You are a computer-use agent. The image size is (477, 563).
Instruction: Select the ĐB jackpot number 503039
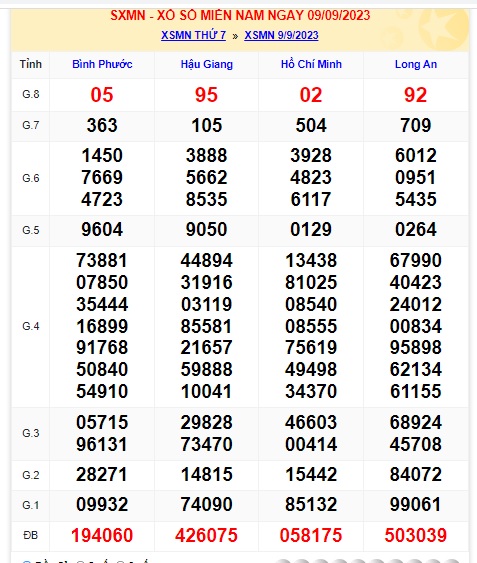pyautogui.click(x=416, y=535)
